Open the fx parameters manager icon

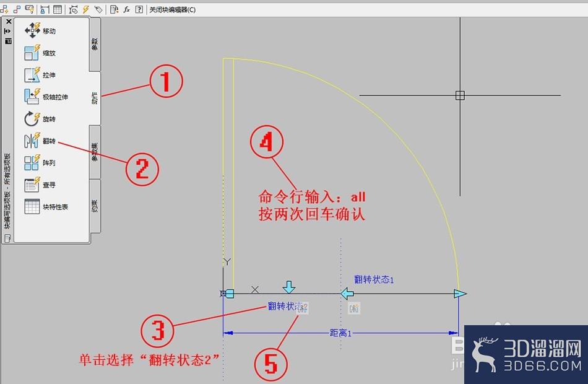127,10
